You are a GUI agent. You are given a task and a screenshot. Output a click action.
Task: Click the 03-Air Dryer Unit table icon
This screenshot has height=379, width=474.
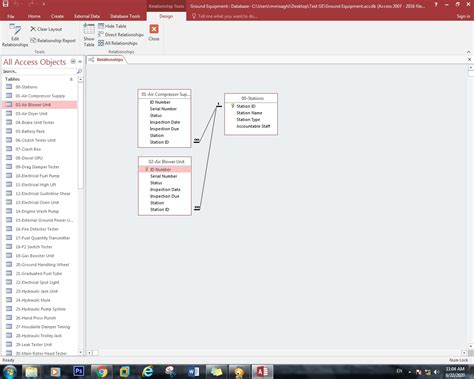pyautogui.click(x=9, y=113)
